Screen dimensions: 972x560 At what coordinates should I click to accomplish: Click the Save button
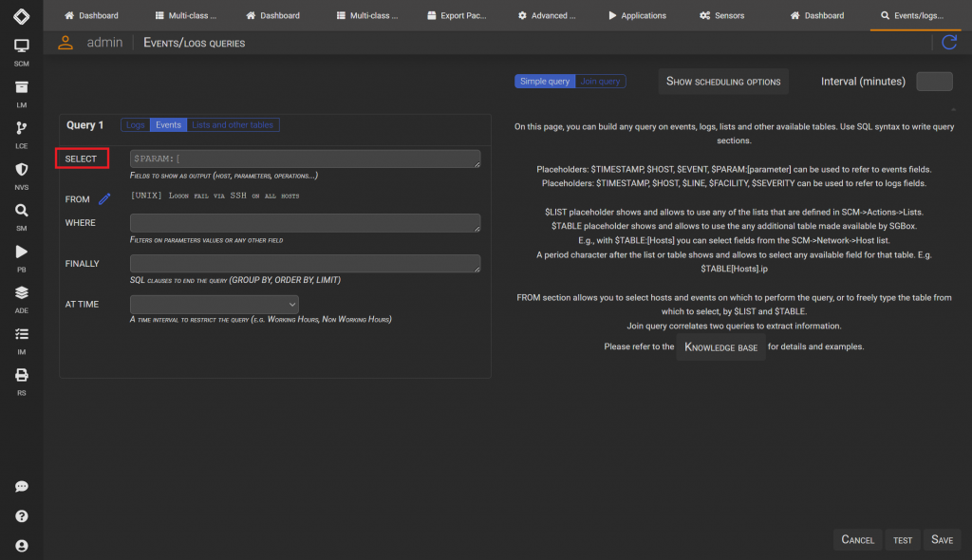pyautogui.click(x=942, y=539)
